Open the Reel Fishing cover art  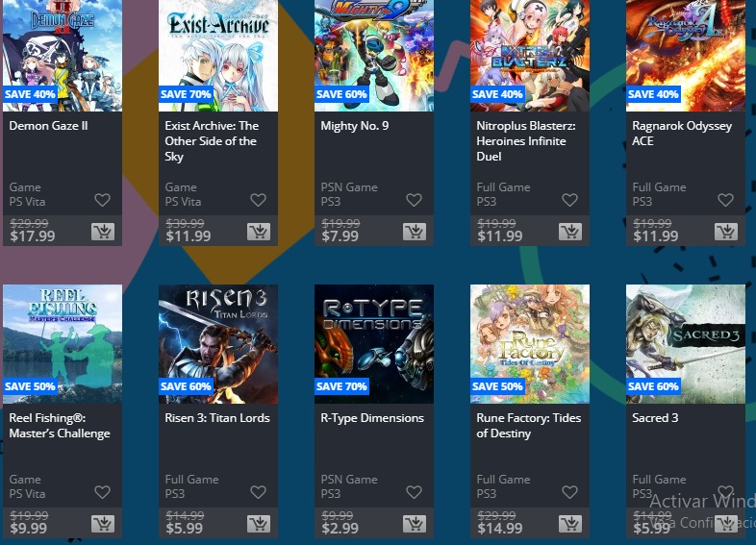[63, 344]
